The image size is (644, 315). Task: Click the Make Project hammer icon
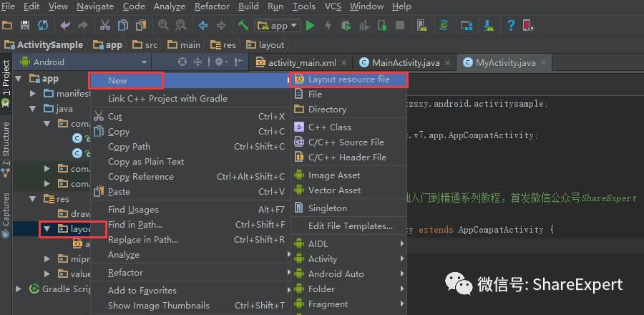[243, 26]
